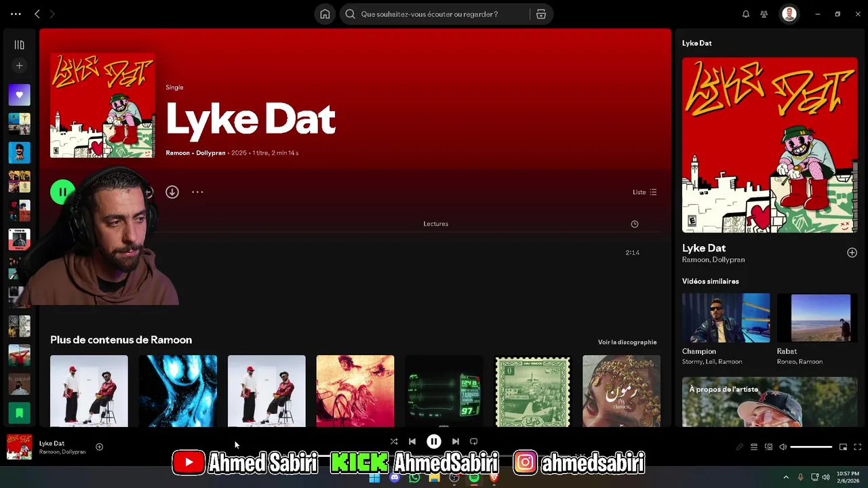The image size is (868, 488).
Task: Navigate back with the left arrow
Action: [x=37, y=14]
